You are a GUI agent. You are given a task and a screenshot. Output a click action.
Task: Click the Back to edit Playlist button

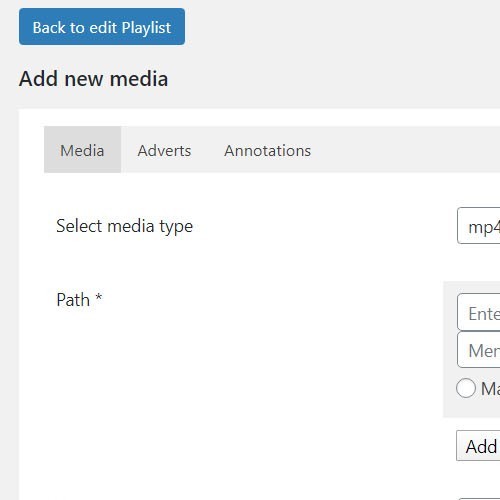coord(102,27)
